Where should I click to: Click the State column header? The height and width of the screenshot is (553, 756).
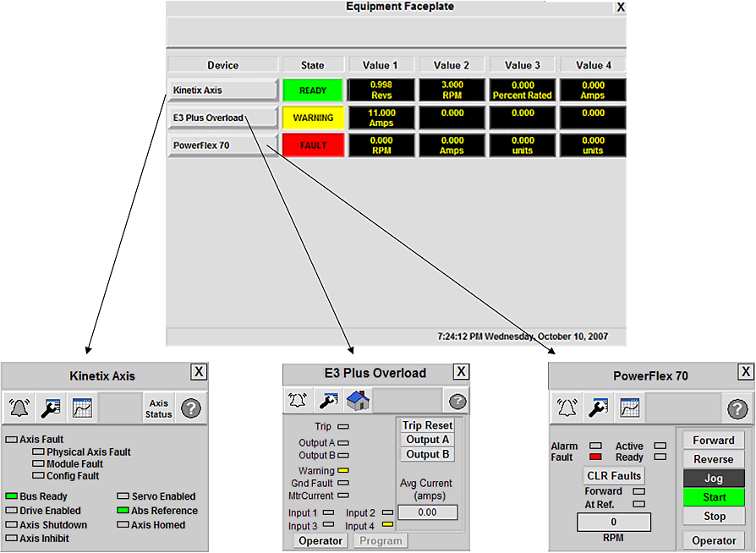[x=313, y=65]
